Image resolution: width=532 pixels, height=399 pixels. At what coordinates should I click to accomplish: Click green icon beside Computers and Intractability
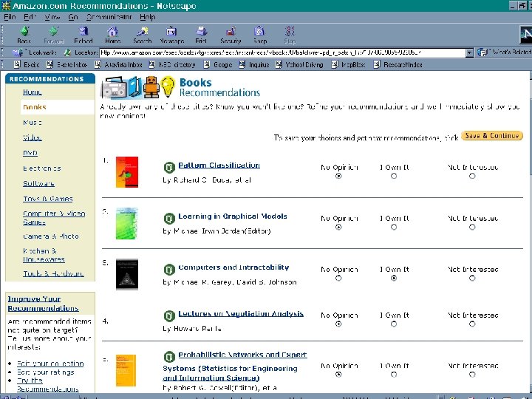click(169, 270)
